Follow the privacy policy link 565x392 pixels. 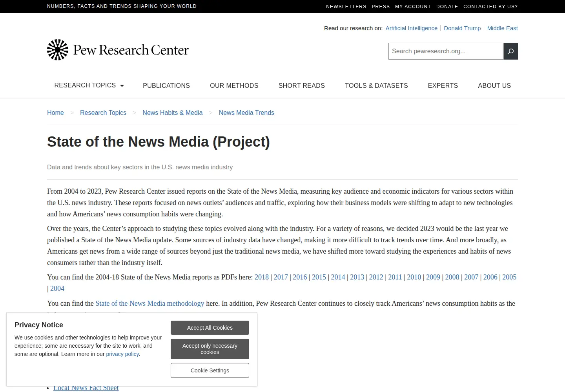pos(122,354)
